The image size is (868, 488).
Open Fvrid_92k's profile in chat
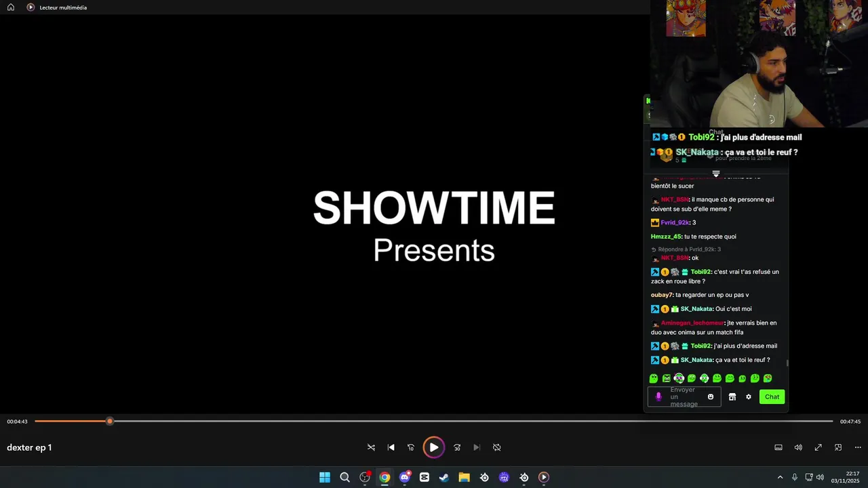675,222
